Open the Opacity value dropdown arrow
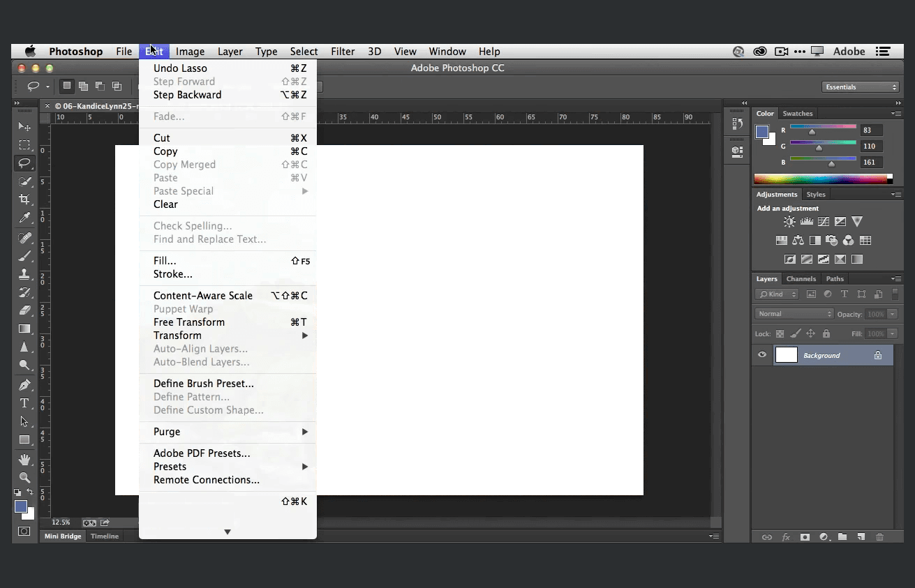This screenshot has width=915, height=588. pos(893,314)
